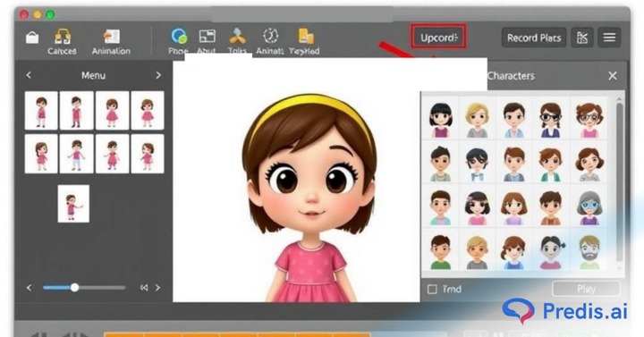
Task: Choose third avatar in second Characters row
Action: 513,164
